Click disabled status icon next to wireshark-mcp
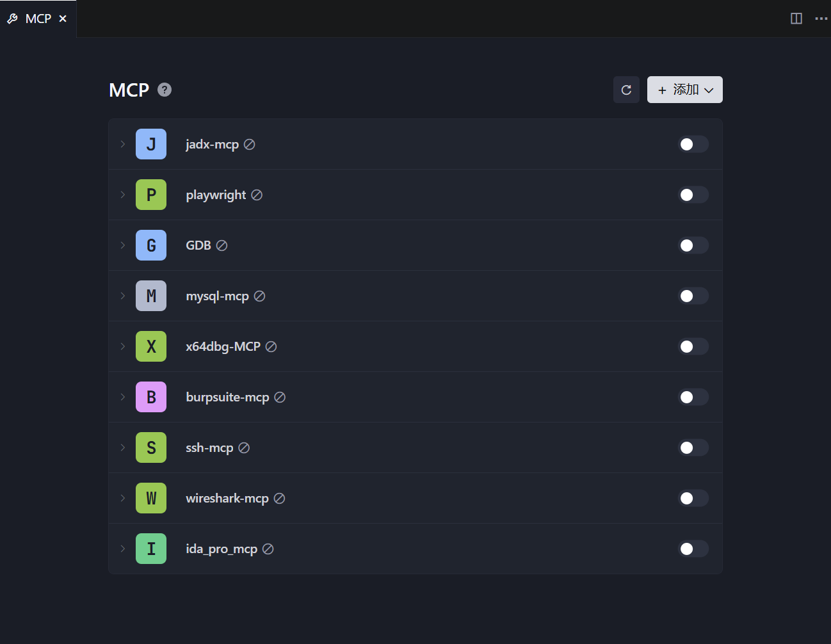831x644 pixels. 280,499
